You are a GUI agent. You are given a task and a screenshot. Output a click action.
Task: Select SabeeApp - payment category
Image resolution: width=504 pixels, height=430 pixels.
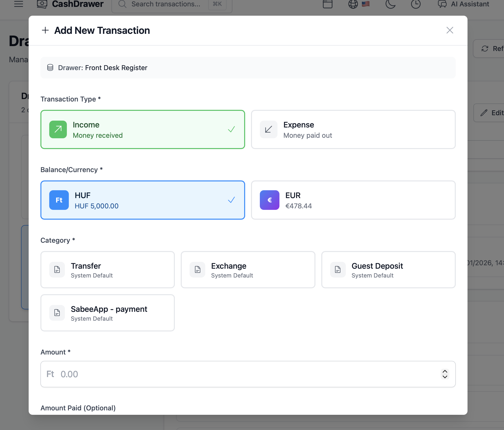point(108,313)
